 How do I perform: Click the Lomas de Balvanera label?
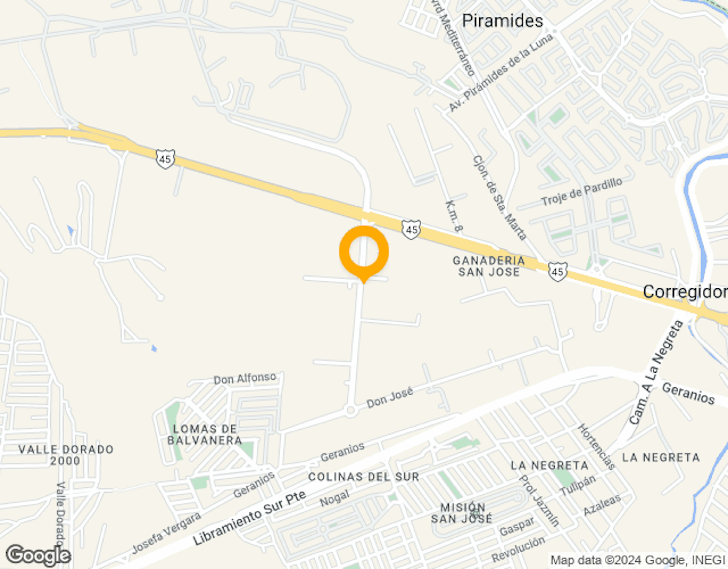pyautogui.click(x=205, y=435)
